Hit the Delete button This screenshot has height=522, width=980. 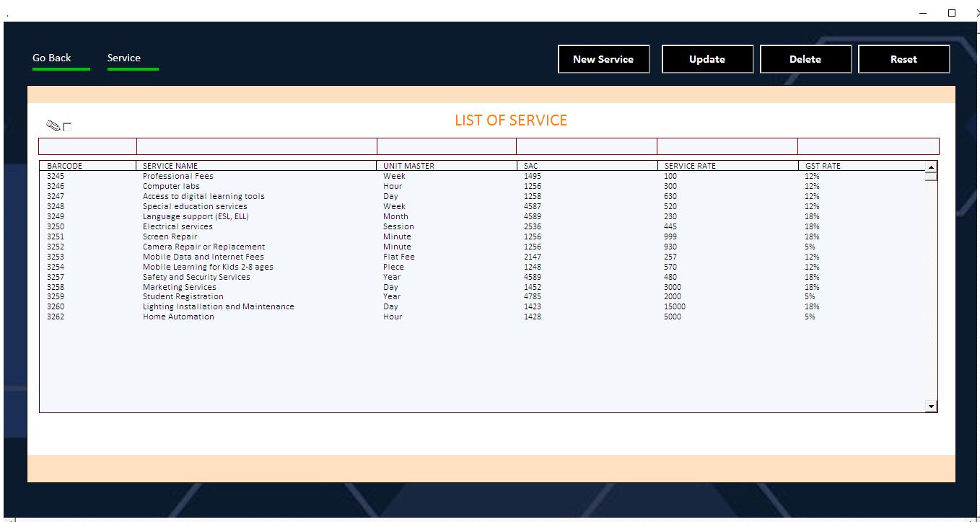[x=805, y=59]
